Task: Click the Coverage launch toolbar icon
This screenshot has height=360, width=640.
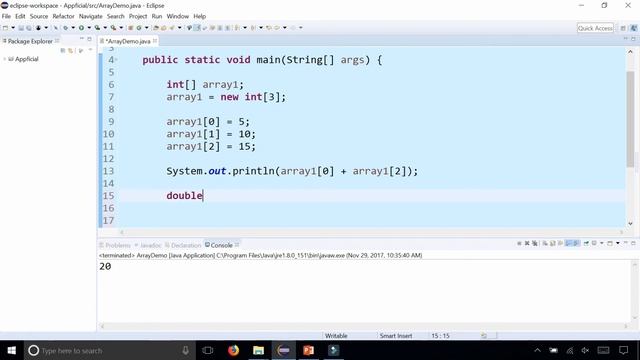Action: click(97, 28)
